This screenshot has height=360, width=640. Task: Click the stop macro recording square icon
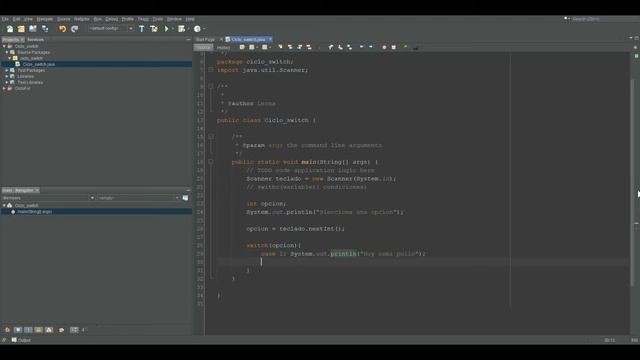tap(394, 47)
